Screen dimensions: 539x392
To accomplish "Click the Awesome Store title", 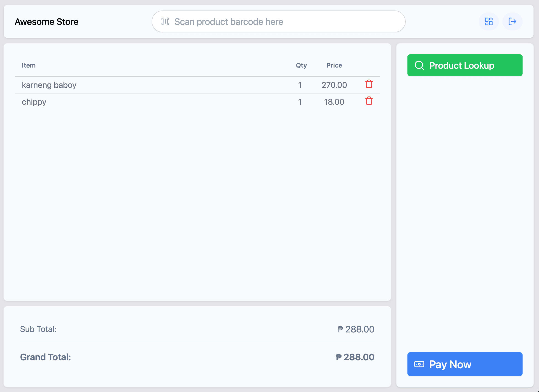I will [x=47, y=22].
